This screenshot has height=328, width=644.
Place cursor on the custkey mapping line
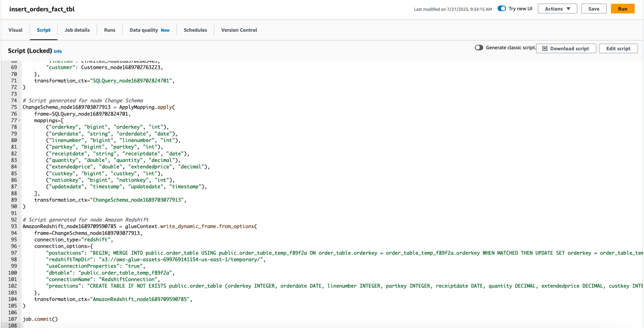coord(104,173)
